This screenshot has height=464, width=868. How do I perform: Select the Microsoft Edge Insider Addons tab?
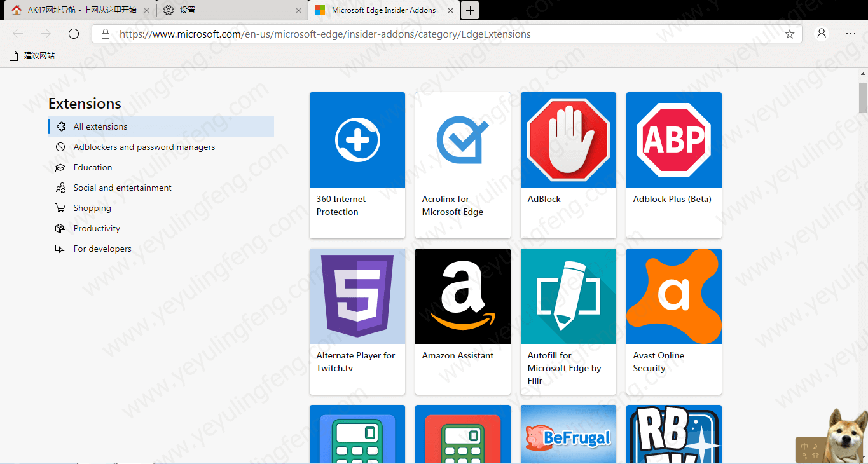pos(383,10)
